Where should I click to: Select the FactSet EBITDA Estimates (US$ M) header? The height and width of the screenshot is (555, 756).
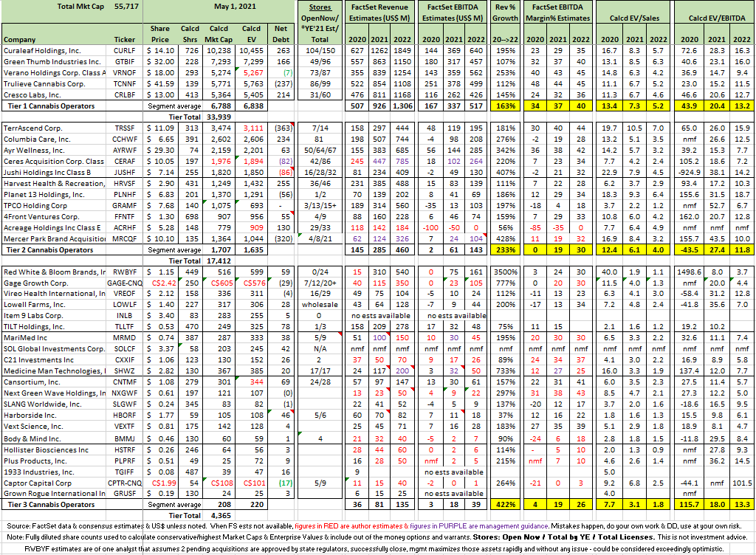pos(453,13)
